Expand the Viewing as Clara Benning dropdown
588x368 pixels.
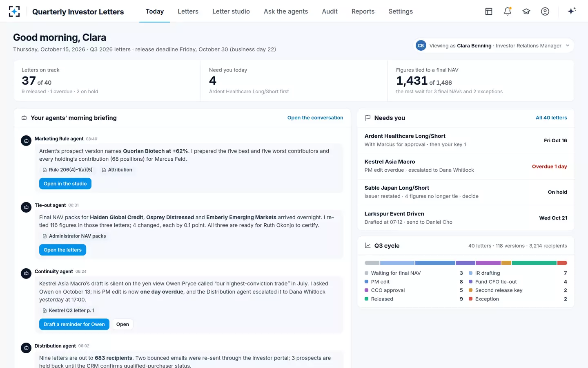point(494,45)
